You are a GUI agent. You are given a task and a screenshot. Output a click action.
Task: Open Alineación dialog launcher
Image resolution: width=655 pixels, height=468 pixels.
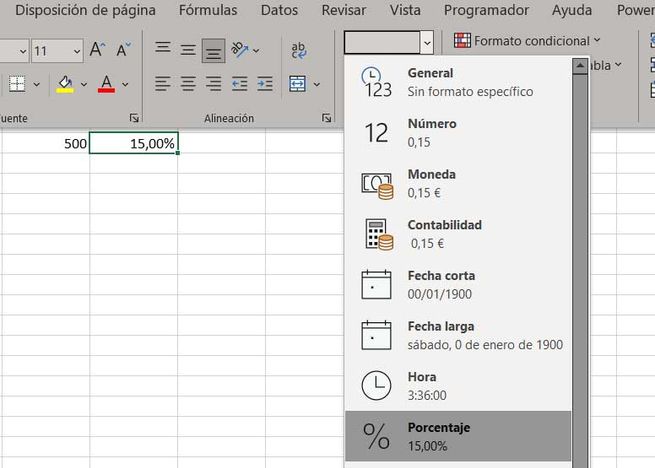326,118
